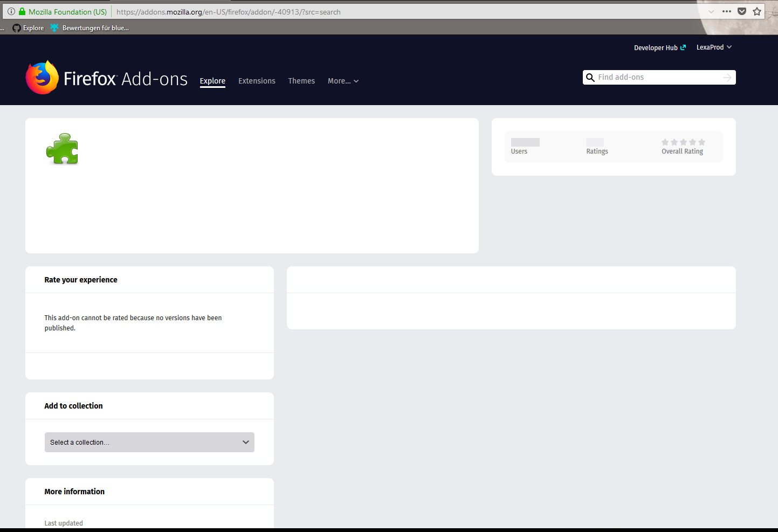Click the 'Rate your experience' heading
The image size is (778, 532).
(x=81, y=280)
